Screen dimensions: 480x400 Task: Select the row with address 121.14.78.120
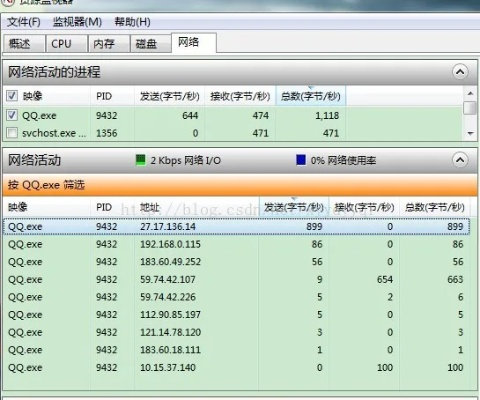pyautogui.click(x=236, y=332)
